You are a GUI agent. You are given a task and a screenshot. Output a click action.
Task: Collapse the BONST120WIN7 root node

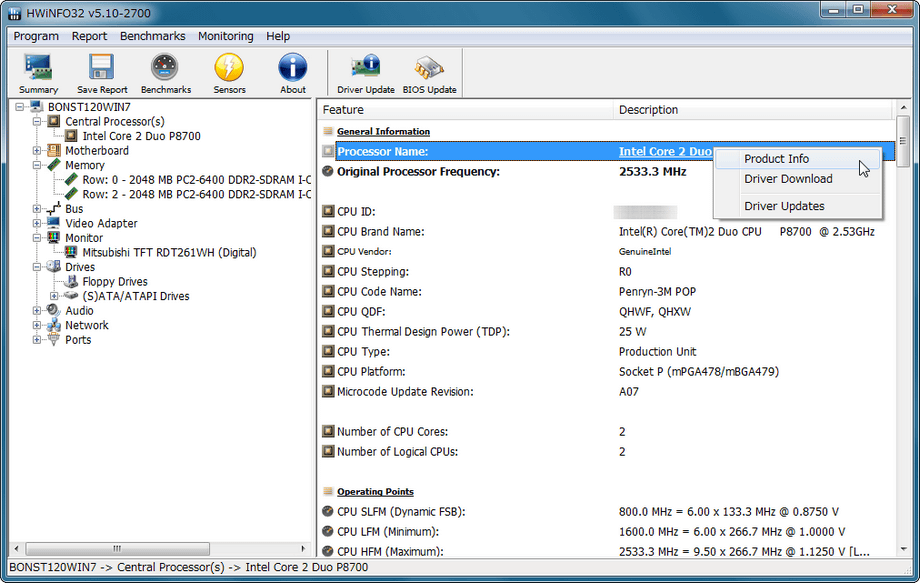click(19, 107)
